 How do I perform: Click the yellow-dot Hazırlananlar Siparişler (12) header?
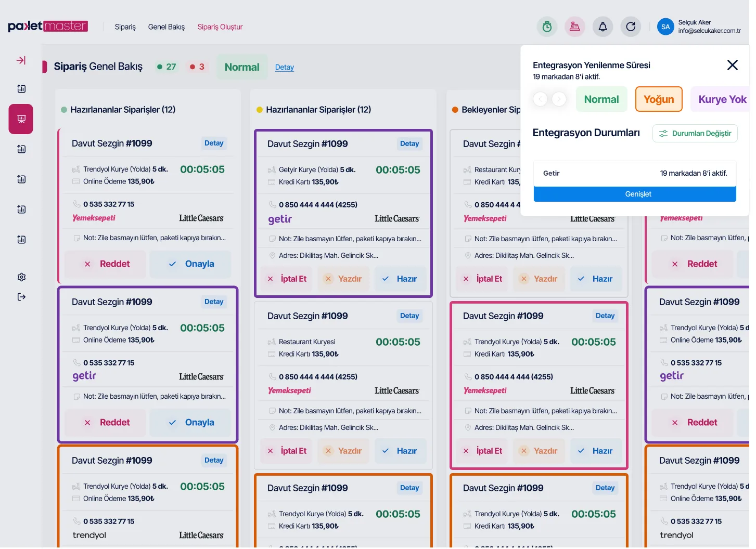(314, 110)
